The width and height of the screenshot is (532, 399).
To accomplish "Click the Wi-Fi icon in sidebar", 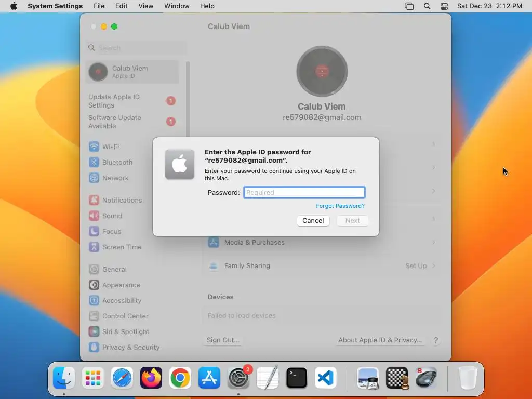I will point(94,147).
